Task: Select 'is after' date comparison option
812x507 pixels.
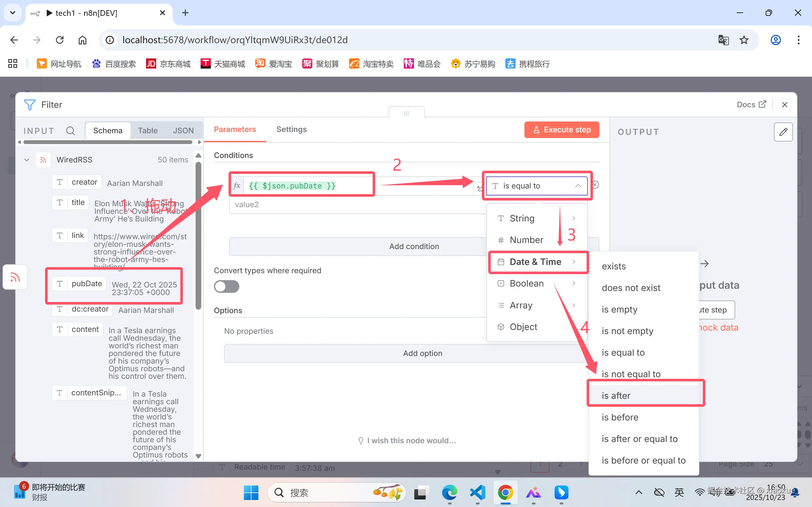Action: point(616,396)
